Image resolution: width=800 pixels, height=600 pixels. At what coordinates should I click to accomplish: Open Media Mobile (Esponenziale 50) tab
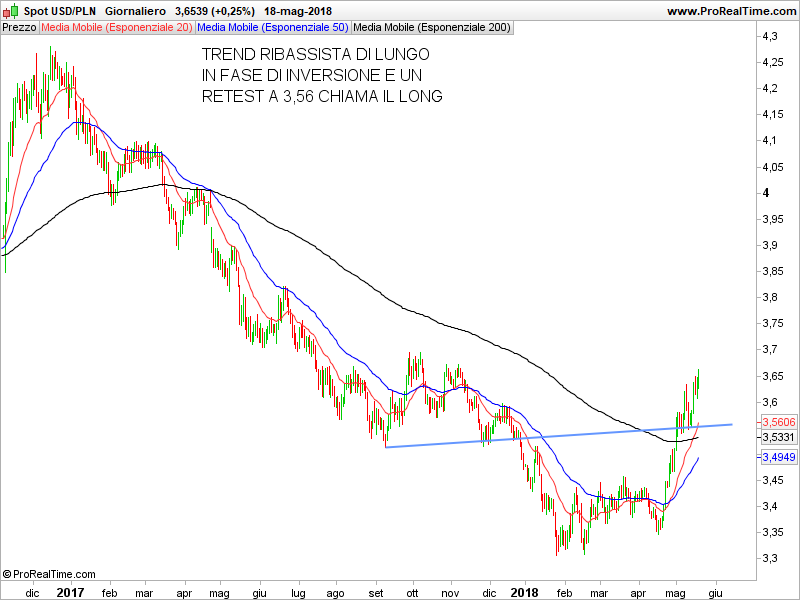pos(274,27)
